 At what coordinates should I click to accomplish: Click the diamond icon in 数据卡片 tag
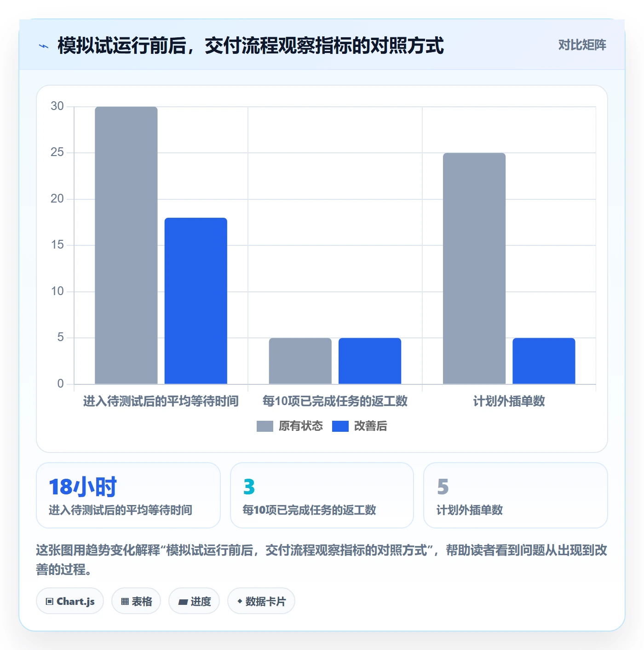[240, 601]
